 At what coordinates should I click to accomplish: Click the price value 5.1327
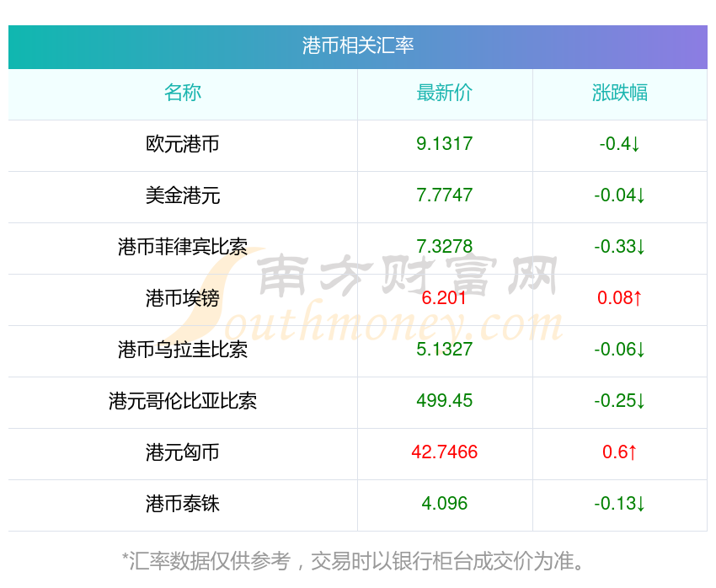444,350
